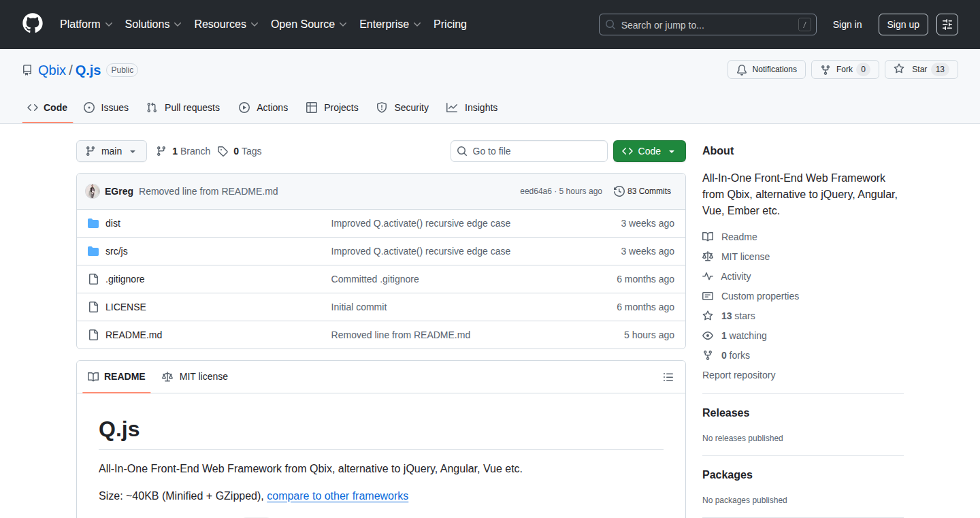The image size is (980, 518).
Task: Click the .gitignore file icon
Action: pos(93,279)
